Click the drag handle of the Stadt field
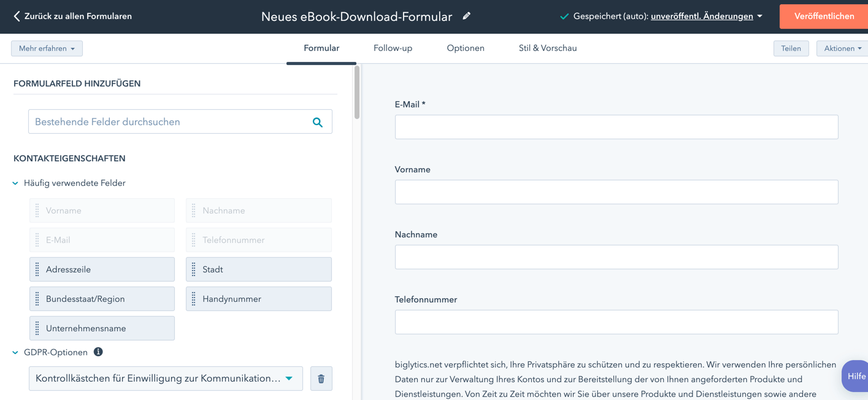The width and height of the screenshot is (868, 400). pyautogui.click(x=193, y=269)
